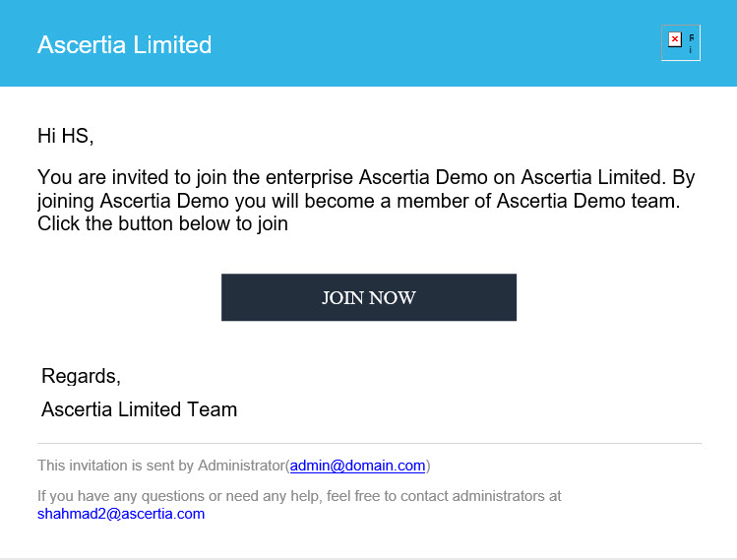The height and width of the screenshot is (560, 737).
Task: Click the "Ascertia Limited Team" signature
Action: point(139,409)
